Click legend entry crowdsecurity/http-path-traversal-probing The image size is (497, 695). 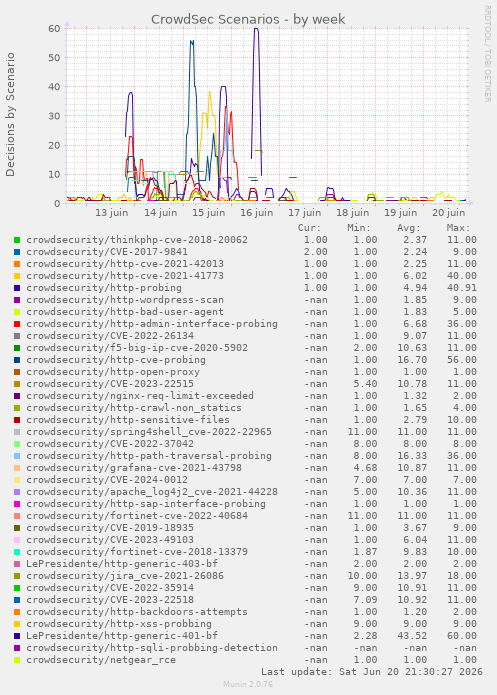click(x=149, y=456)
